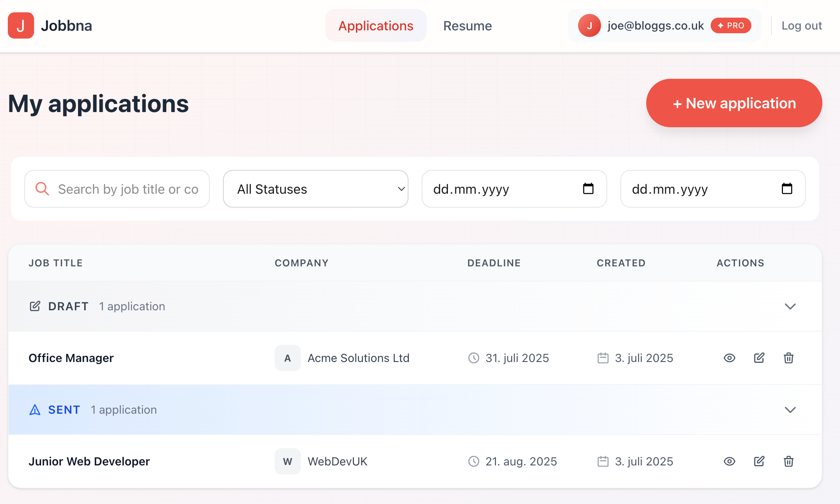View the Junior Web Developer application
The width and height of the screenshot is (840, 504).
[x=729, y=461]
